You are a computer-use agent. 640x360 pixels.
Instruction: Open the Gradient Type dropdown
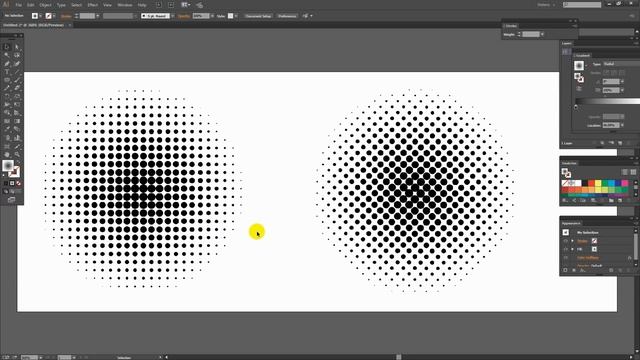point(621,64)
